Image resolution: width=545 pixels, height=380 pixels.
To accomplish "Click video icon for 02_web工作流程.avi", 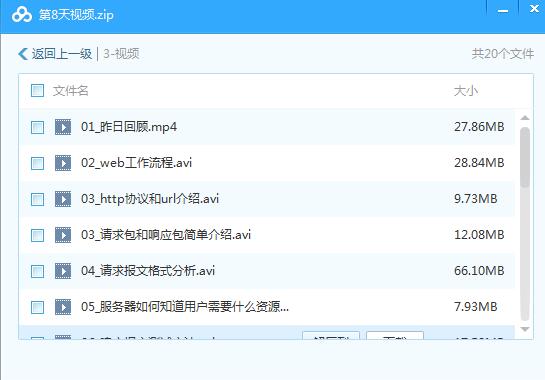I will point(63,163).
